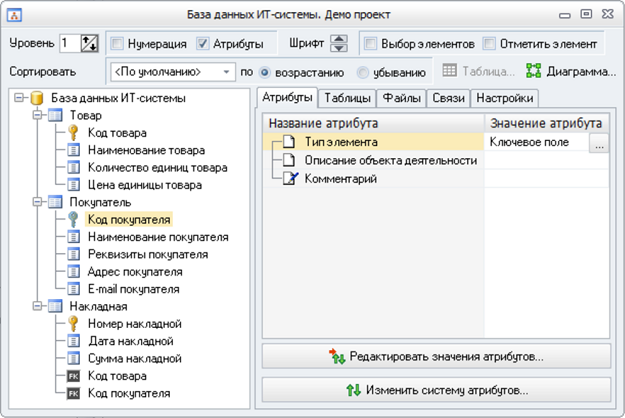Click Редактировать значения атрибутов button
Screen dimensions: 625x418
click(x=436, y=356)
